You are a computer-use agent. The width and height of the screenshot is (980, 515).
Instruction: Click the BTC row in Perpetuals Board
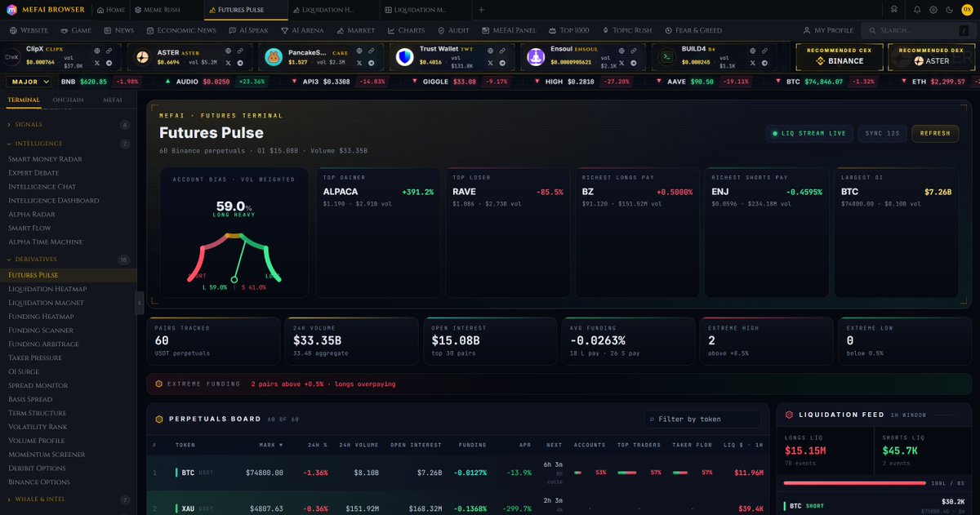coord(460,472)
